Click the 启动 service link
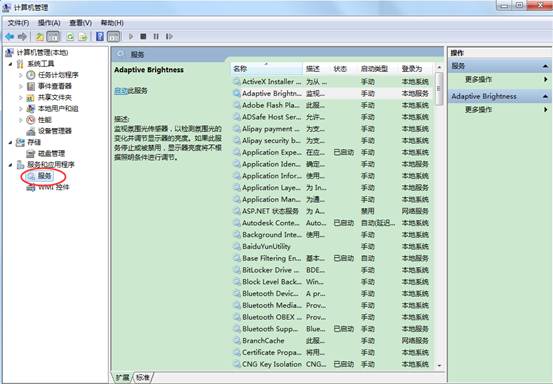The height and width of the screenshot is (384, 553). [121, 91]
